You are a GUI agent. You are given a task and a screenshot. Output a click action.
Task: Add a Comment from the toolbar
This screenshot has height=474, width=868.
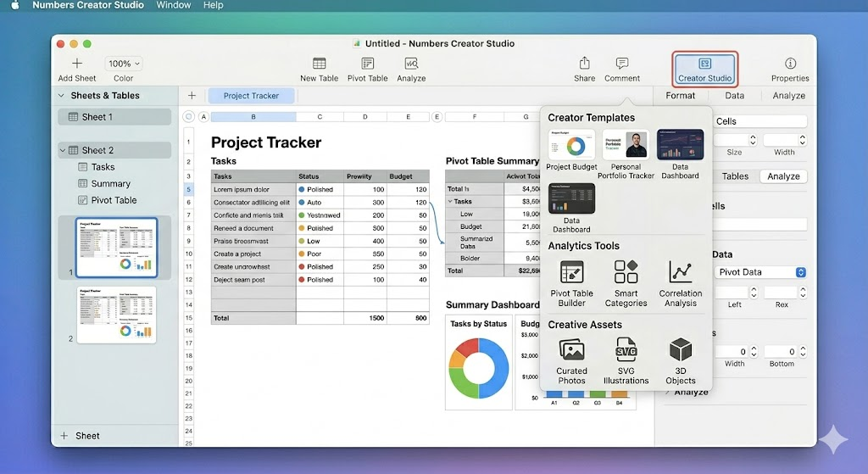click(x=622, y=70)
